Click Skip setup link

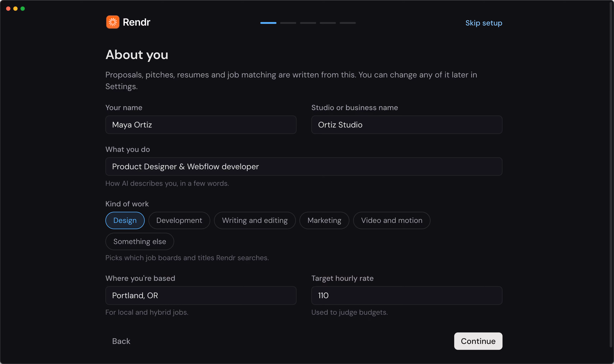tap(484, 23)
